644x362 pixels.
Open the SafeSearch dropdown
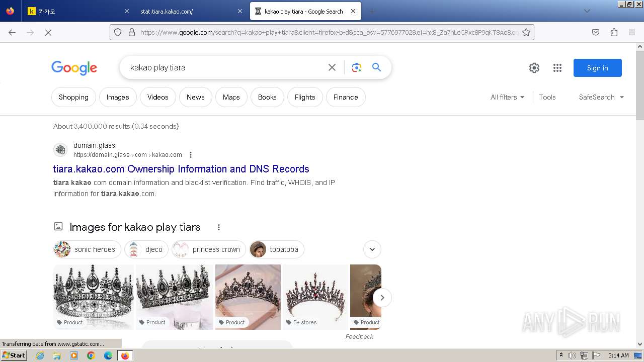click(601, 97)
